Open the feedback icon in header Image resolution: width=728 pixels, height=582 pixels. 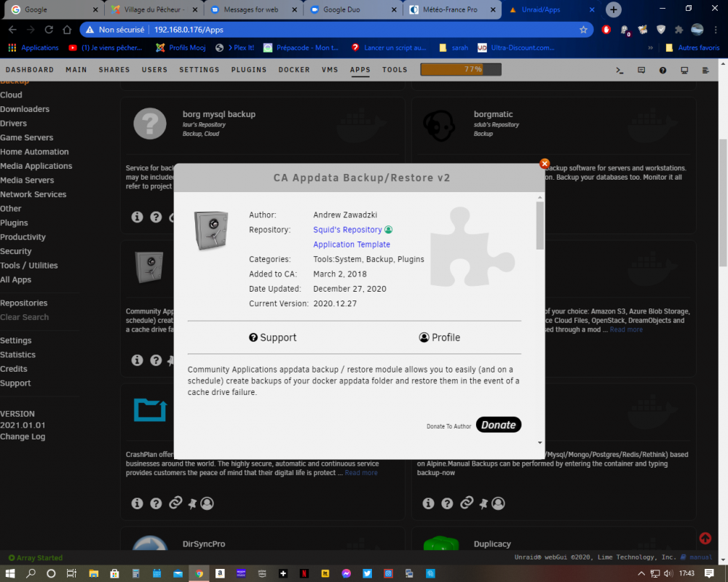(x=641, y=70)
